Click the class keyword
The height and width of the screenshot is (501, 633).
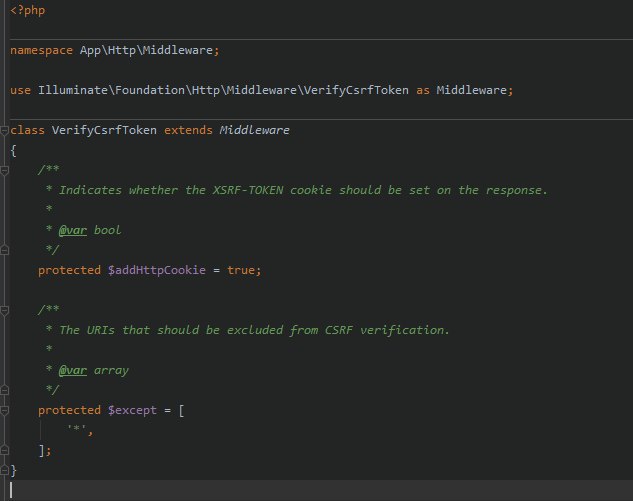27,130
